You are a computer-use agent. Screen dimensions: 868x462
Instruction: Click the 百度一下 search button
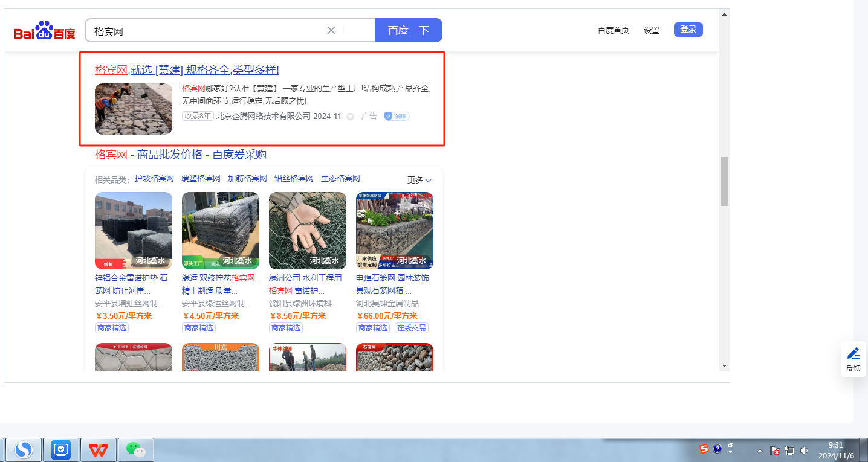[x=409, y=30]
